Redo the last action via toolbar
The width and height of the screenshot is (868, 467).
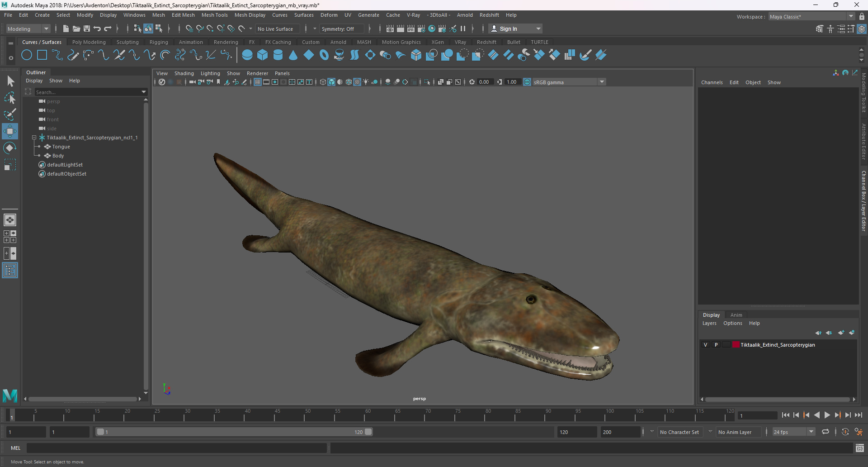(108, 29)
